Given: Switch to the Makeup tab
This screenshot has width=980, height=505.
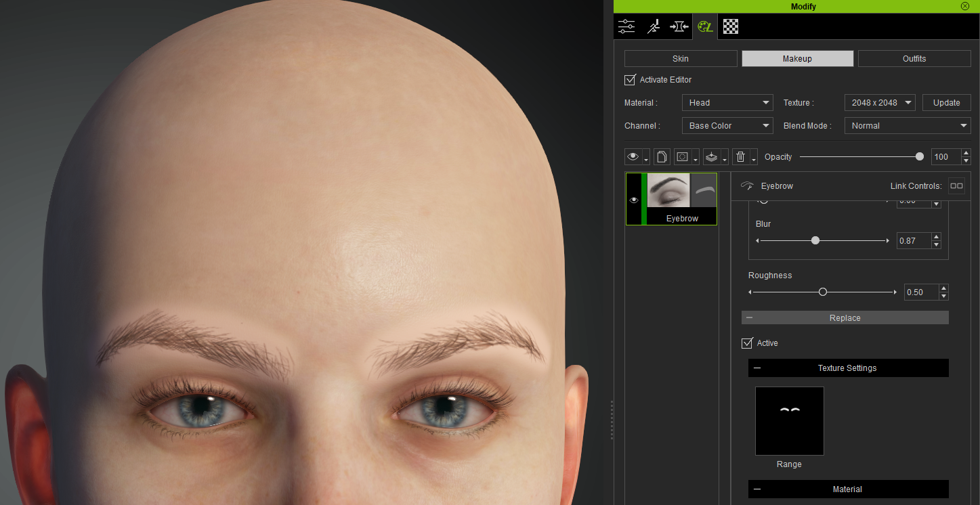Looking at the screenshot, I should (x=797, y=59).
